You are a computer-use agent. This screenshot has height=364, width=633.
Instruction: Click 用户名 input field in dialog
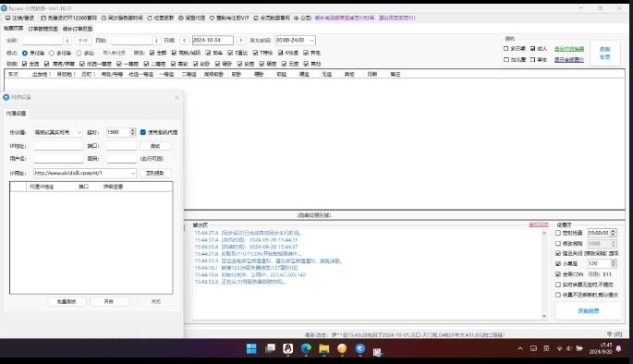[x=58, y=159]
